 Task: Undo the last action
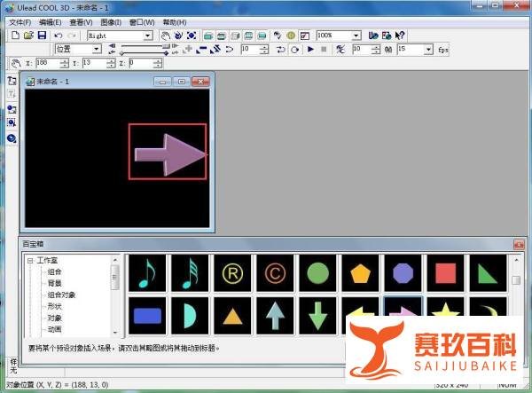click(x=59, y=35)
